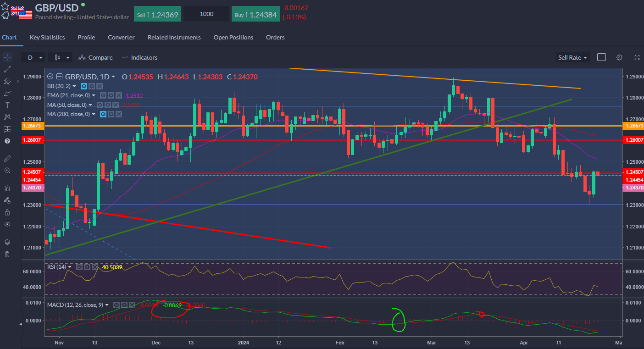Viewport: 644px width, 349px height.
Task: Add GBP/USD to favorites with star icon
Action: (5, 6)
